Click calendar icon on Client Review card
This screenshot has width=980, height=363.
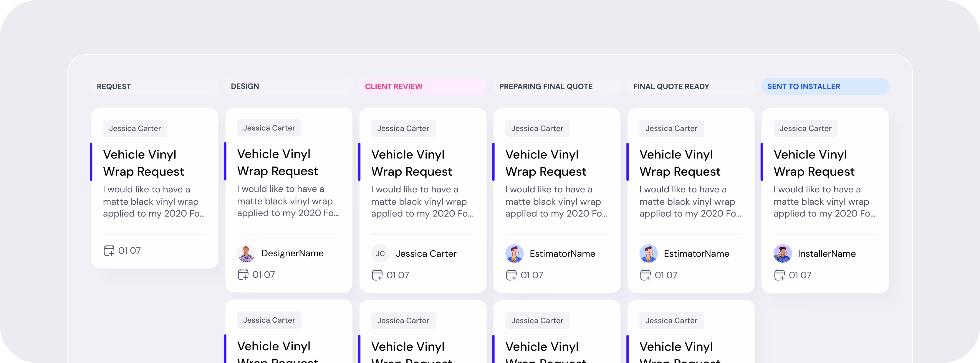[x=377, y=275]
